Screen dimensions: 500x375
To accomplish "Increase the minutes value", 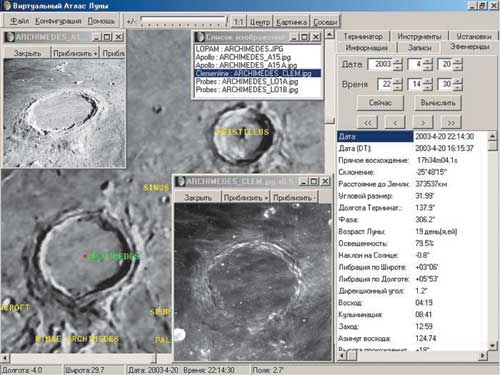I will click(428, 81).
